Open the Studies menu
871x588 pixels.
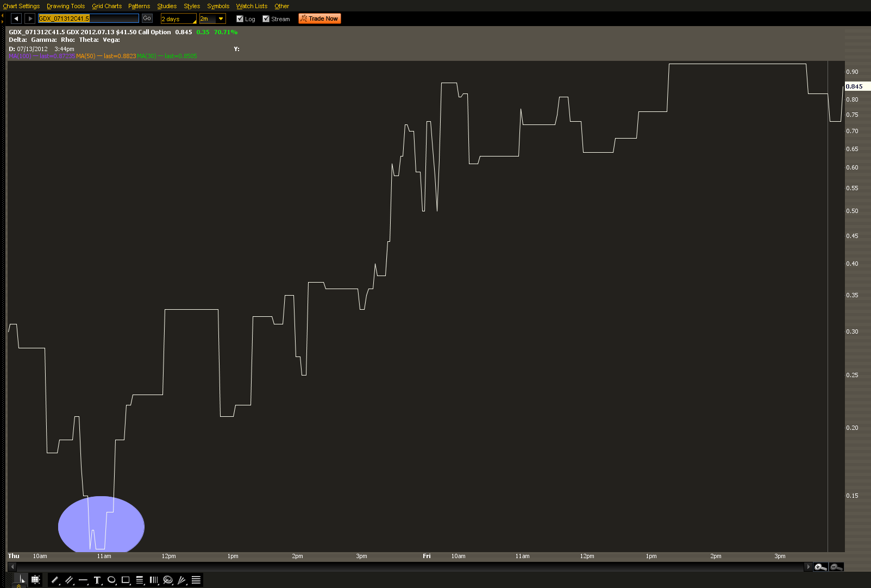(167, 6)
